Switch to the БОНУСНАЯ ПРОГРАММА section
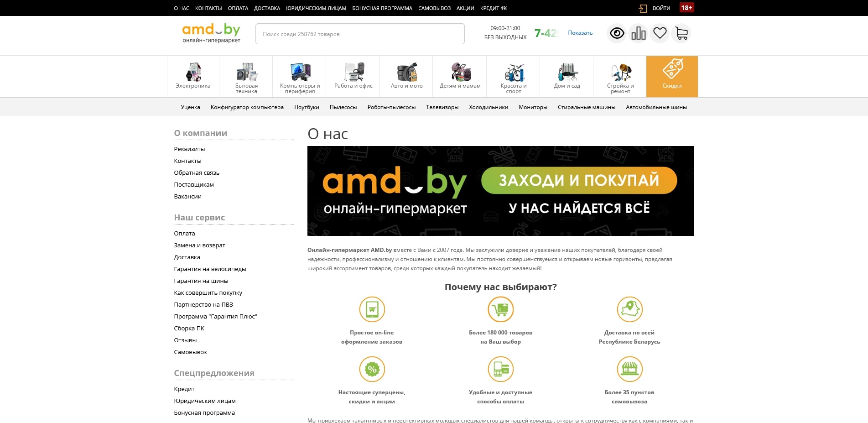This screenshot has width=868, height=423. click(x=382, y=8)
